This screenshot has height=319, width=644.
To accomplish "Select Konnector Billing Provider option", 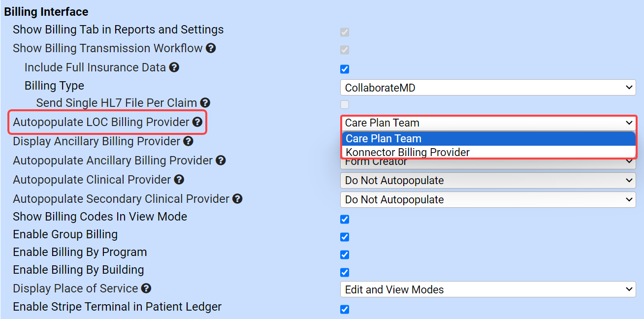I will [x=408, y=152].
